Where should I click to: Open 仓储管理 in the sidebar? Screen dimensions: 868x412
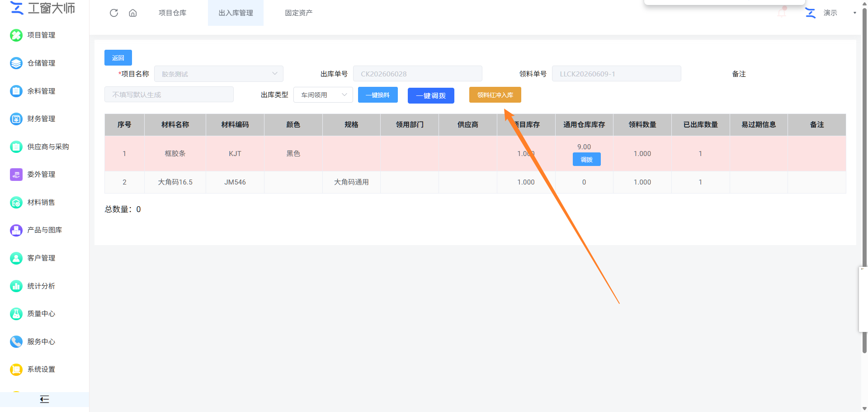coord(41,63)
